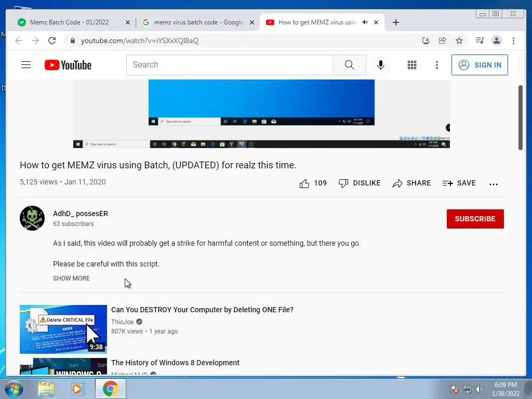This screenshot has width=532, height=399.
Task: Click the page vertical scrollbar thumb
Action: coord(520,117)
